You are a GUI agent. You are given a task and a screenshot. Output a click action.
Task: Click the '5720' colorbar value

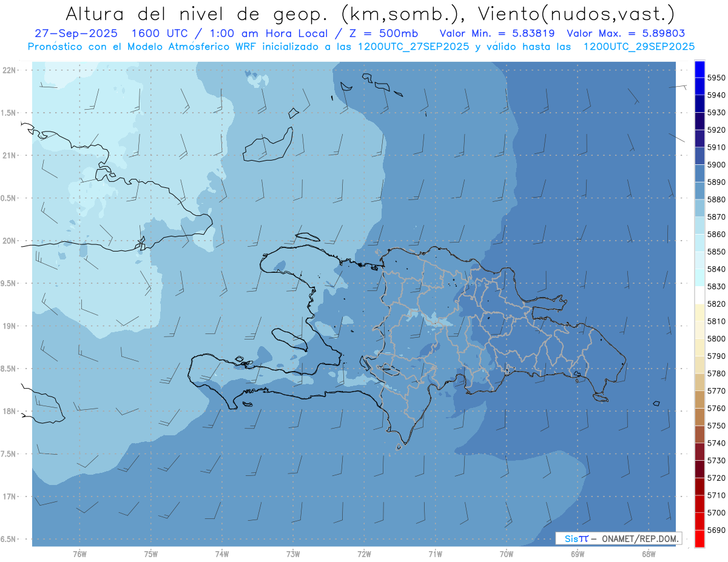coord(716,478)
